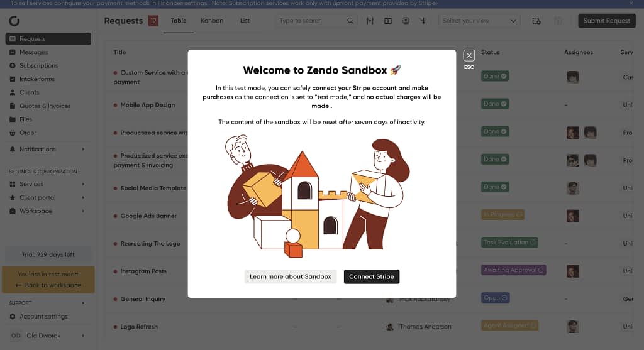
Task: Dismiss the top notification banner
Action: point(631,3)
